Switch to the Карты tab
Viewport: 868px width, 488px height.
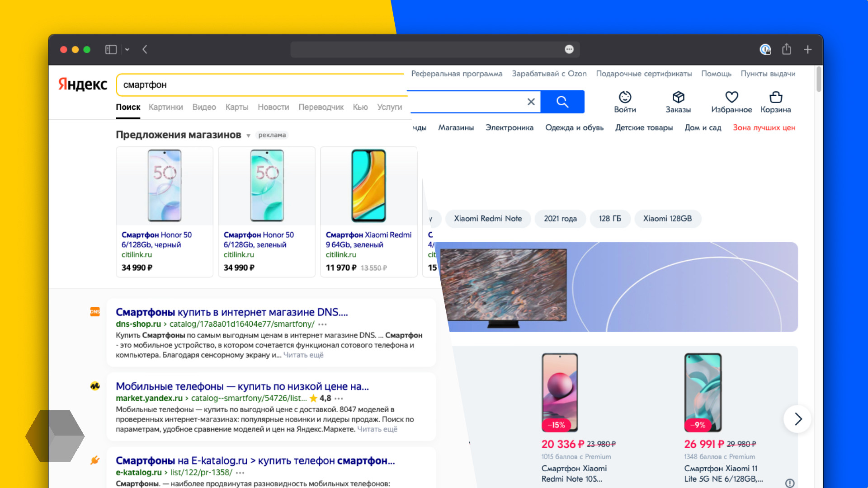pyautogui.click(x=237, y=107)
